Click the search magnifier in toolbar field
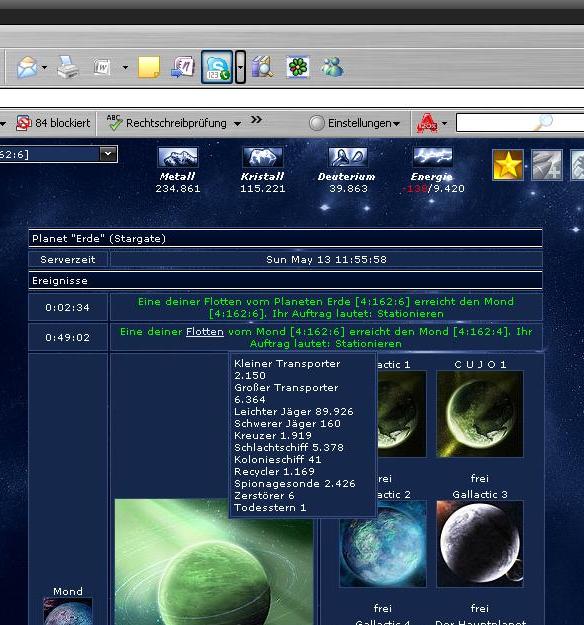584x625 pixels. [544, 122]
